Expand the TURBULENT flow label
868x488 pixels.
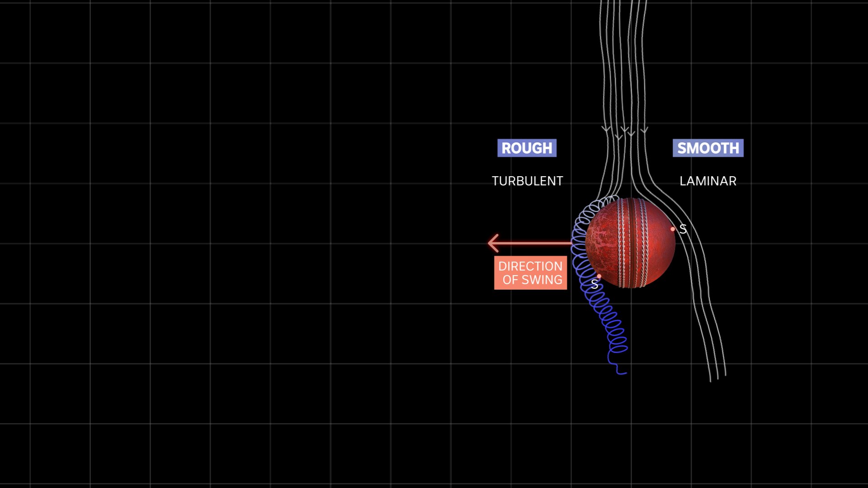528,181
